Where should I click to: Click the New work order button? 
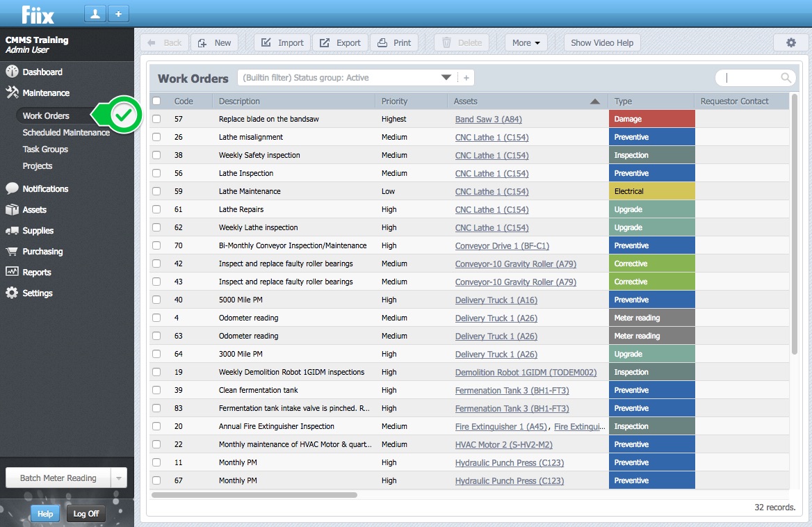tap(214, 43)
